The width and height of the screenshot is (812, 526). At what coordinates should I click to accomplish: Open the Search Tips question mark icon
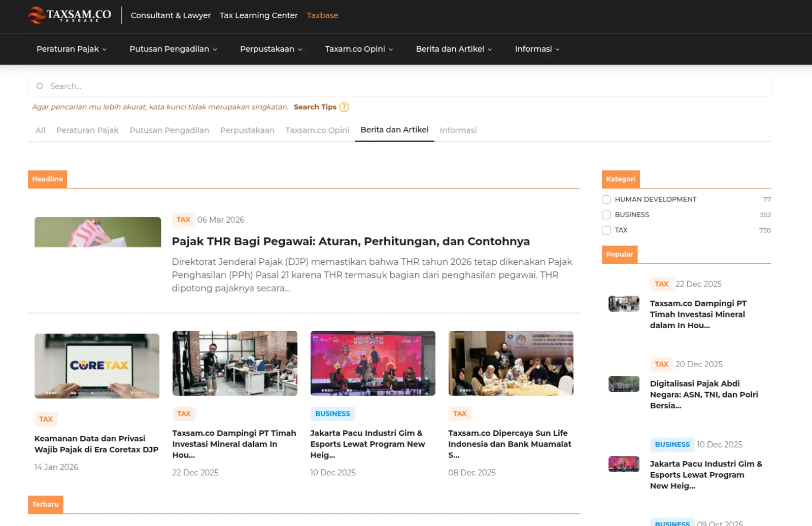pyautogui.click(x=344, y=107)
